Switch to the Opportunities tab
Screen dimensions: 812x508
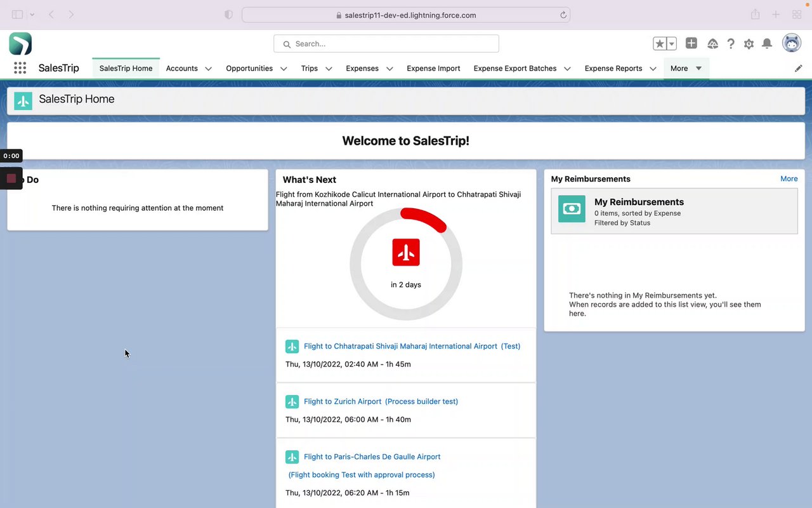pyautogui.click(x=249, y=68)
